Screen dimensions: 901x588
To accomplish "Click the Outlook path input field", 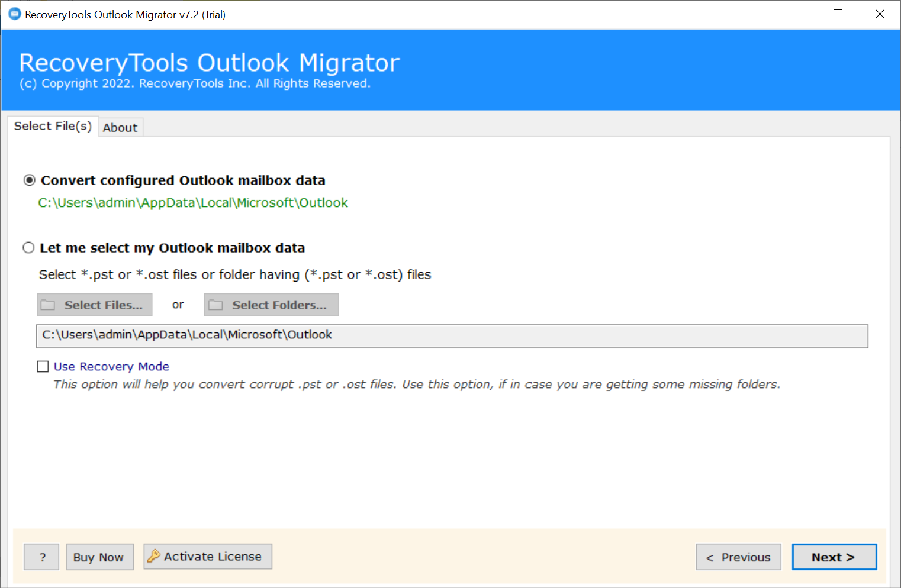I will (452, 336).
